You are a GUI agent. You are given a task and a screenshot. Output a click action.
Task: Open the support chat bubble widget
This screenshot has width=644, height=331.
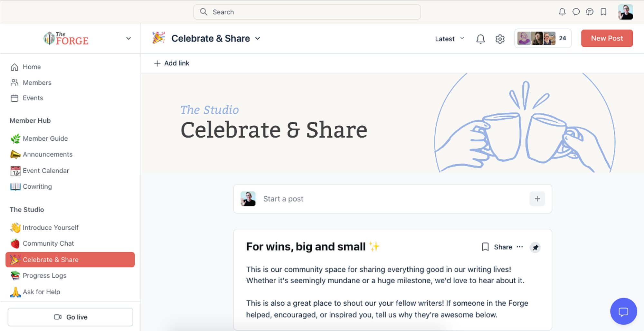pyautogui.click(x=623, y=311)
